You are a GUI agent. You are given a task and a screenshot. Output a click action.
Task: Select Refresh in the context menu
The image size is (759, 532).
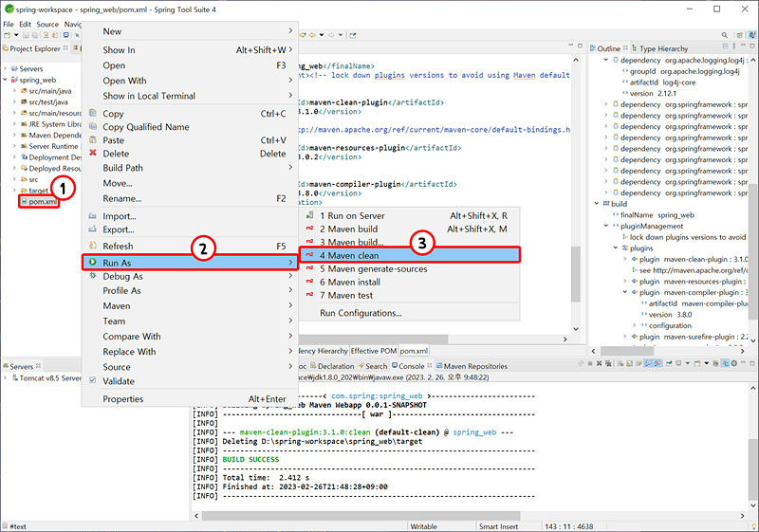pos(190,246)
